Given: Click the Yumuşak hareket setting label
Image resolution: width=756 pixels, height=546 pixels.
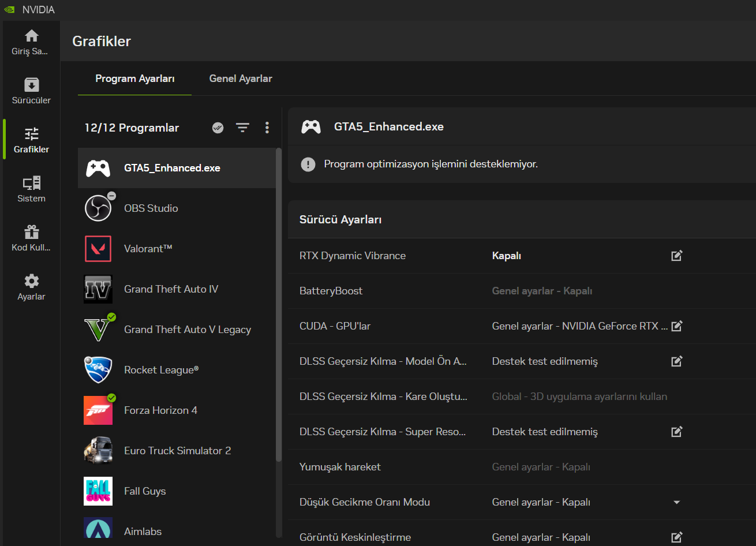Looking at the screenshot, I should [x=340, y=467].
